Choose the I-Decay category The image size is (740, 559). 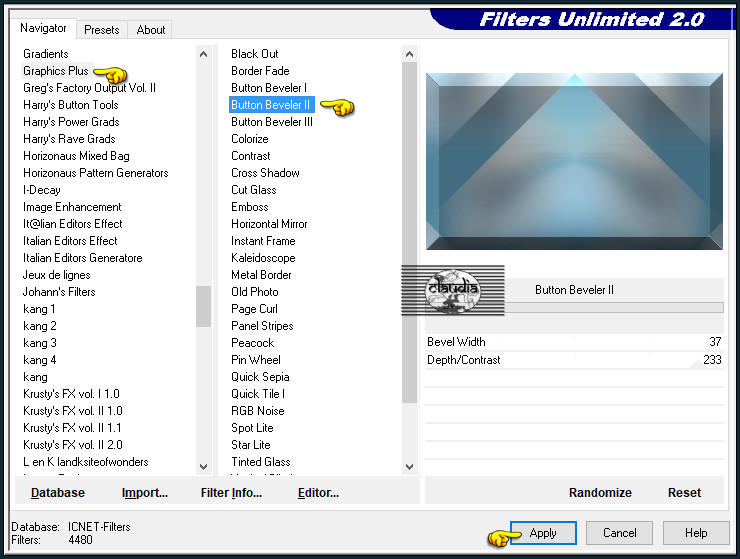pos(42,190)
